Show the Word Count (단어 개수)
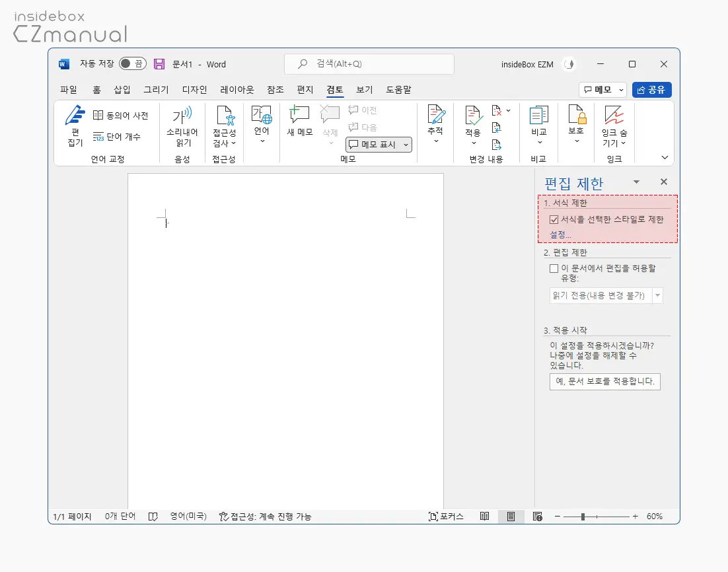 [116, 137]
